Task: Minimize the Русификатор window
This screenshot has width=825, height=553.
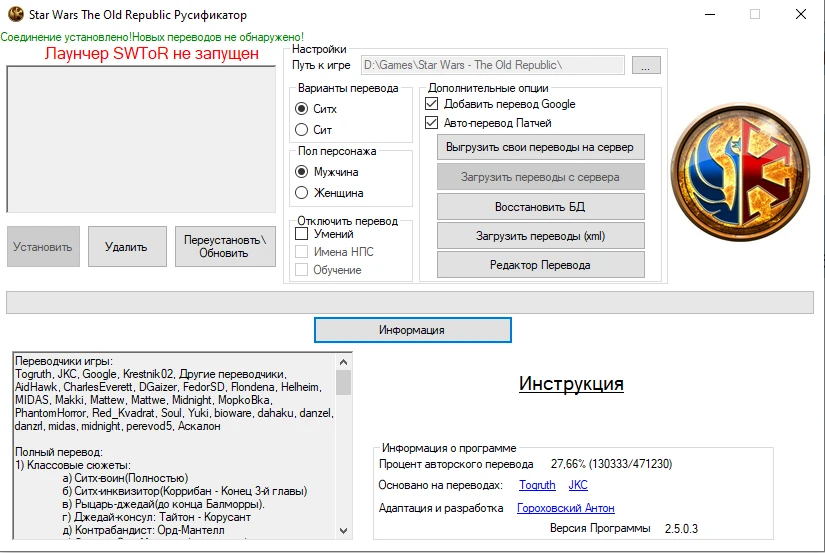Action: coord(710,14)
